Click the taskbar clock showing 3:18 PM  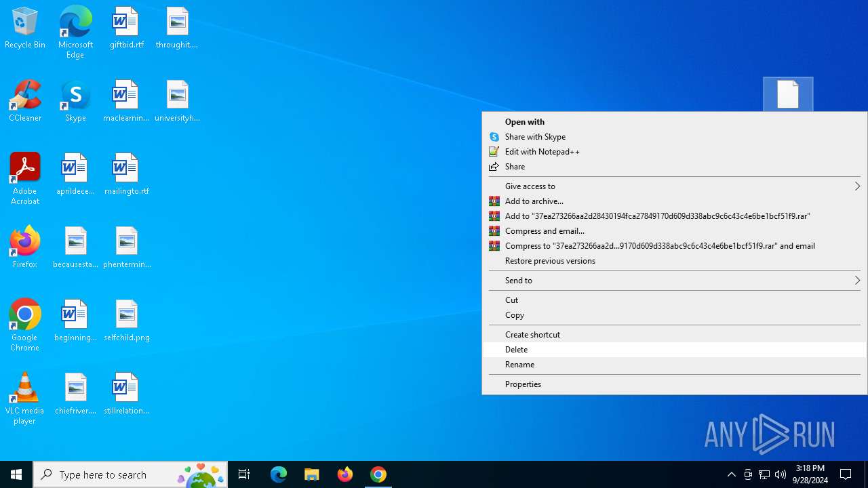tap(810, 474)
